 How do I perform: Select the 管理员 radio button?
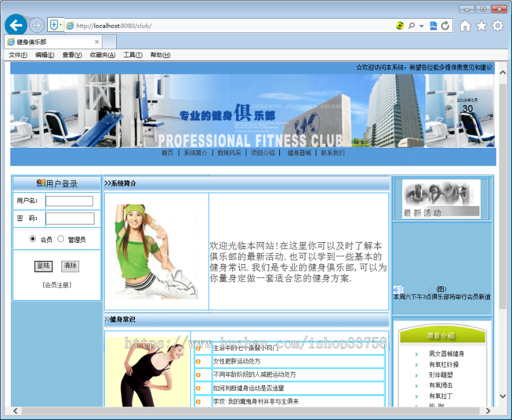(x=61, y=239)
